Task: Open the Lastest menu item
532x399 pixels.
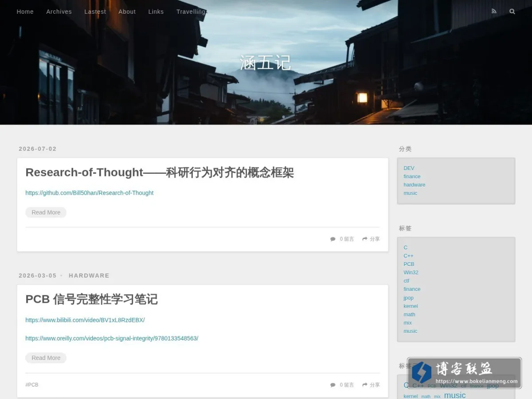Action: pyautogui.click(x=95, y=12)
